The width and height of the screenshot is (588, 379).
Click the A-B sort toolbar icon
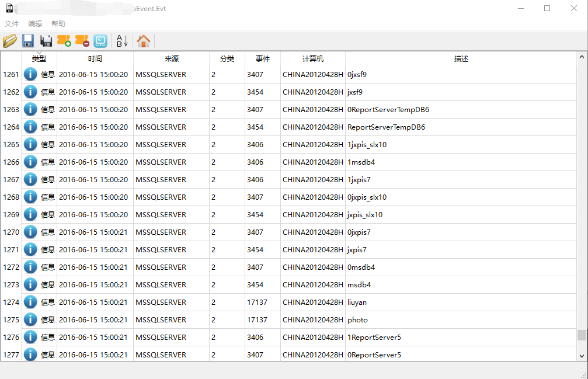(122, 41)
